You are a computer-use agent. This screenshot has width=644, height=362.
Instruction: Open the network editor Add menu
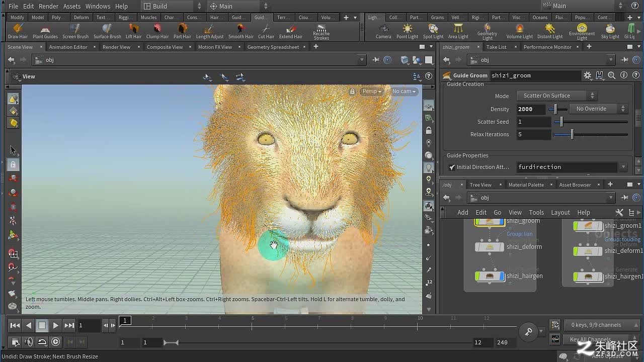(x=463, y=212)
